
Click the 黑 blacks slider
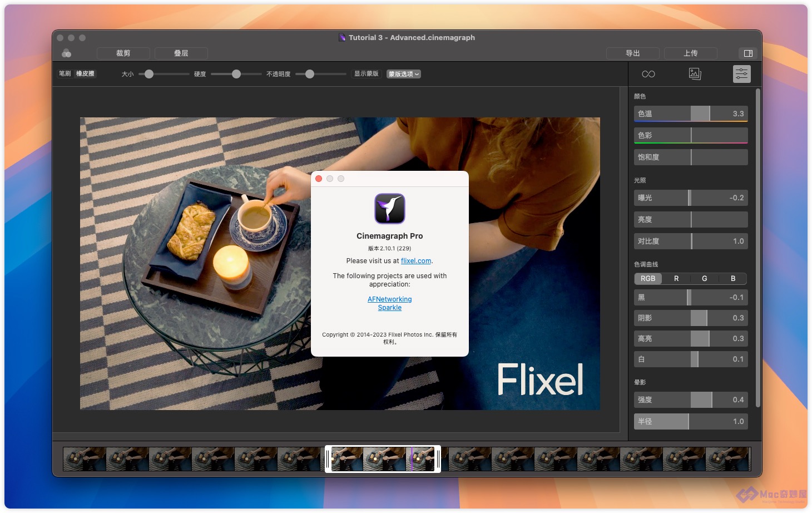pyautogui.click(x=691, y=297)
